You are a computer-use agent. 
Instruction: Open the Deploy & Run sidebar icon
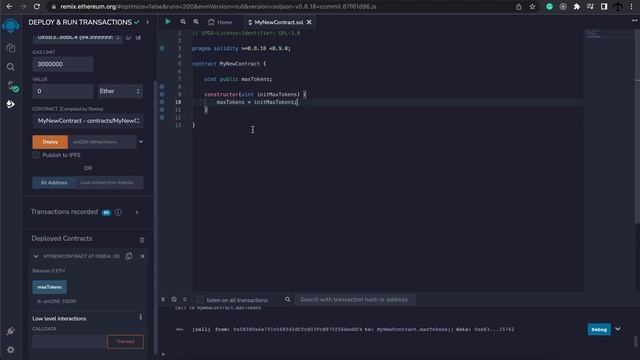[x=11, y=104]
